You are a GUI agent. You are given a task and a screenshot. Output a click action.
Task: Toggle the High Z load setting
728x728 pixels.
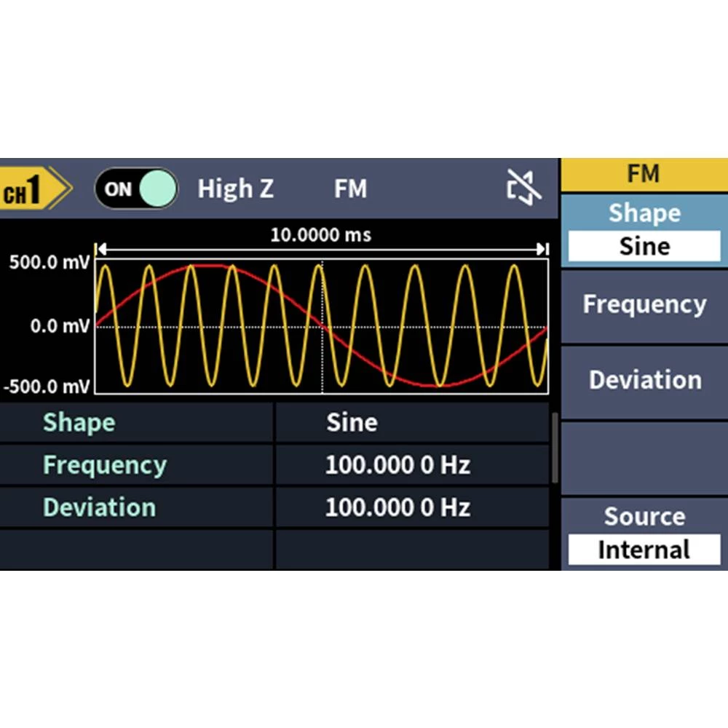[x=235, y=189]
